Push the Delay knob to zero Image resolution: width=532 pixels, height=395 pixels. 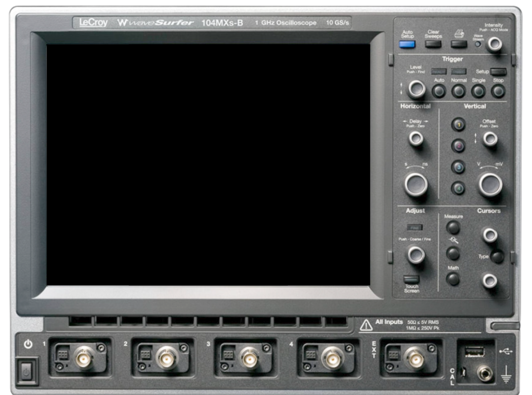coord(415,137)
